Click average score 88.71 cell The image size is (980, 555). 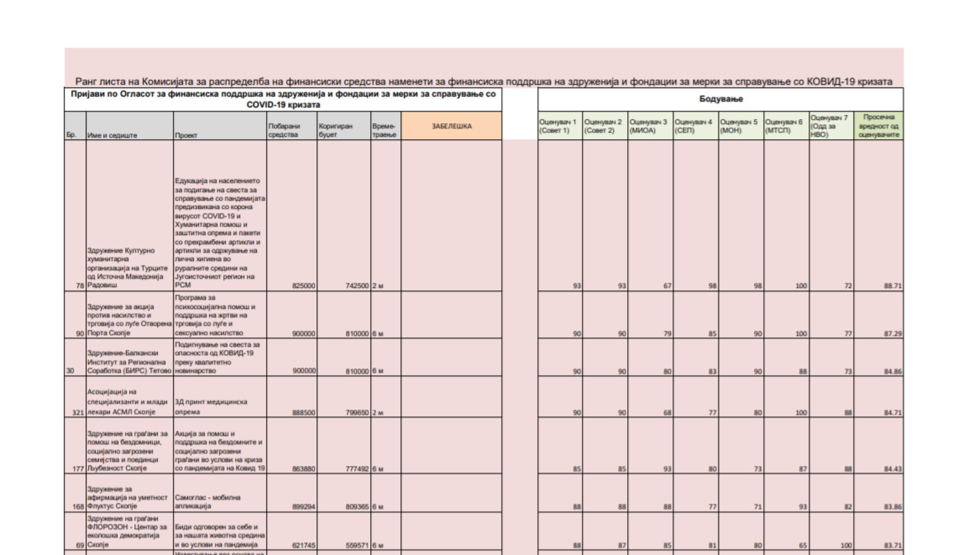pyautogui.click(x=892, y=286)
